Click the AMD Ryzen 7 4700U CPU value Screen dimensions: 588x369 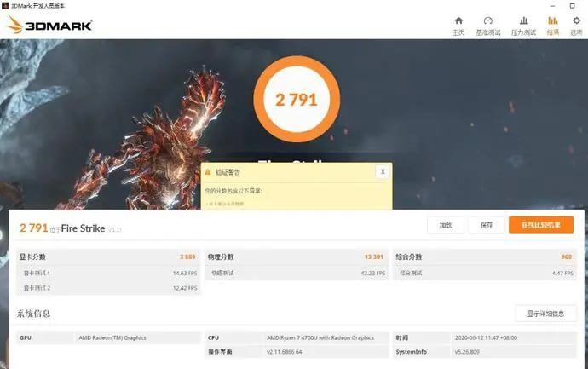tap(320, 337)
